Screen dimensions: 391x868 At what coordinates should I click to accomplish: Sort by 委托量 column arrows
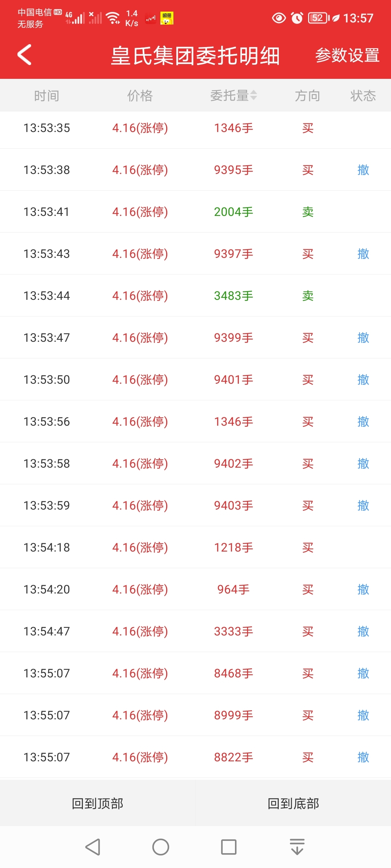click(253, 95)
